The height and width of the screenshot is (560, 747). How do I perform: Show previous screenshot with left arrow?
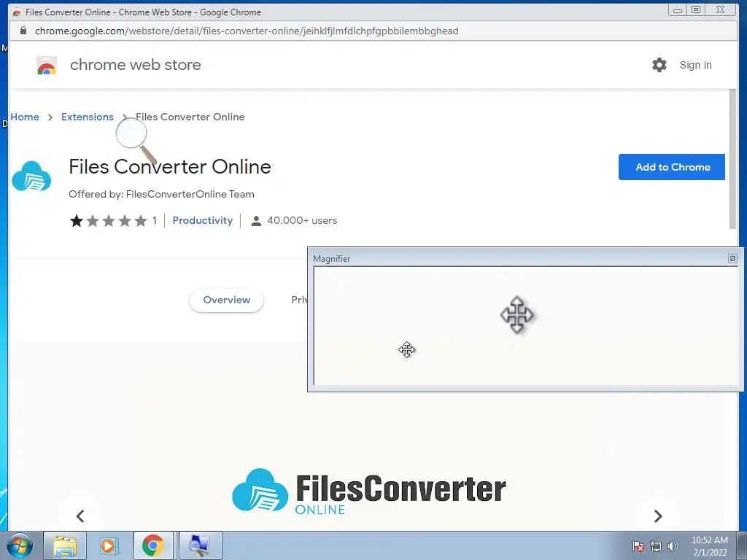point(80,516)
